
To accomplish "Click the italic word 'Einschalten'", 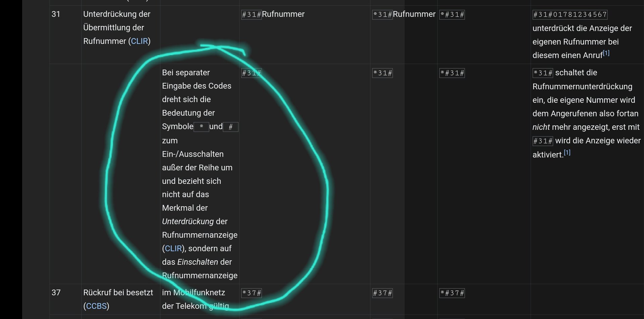I will [x=198, y=262].
